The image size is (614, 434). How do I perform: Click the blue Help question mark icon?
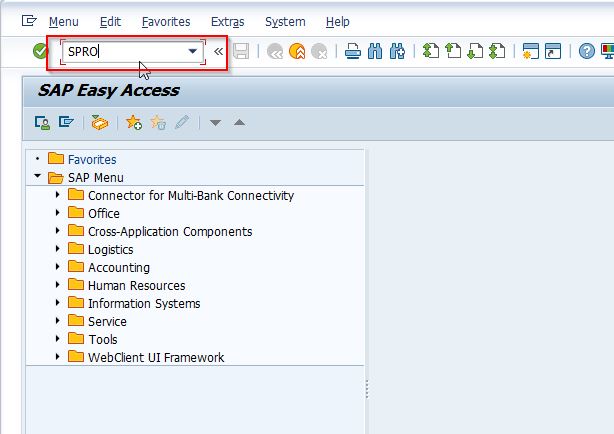tap(587, 51)
